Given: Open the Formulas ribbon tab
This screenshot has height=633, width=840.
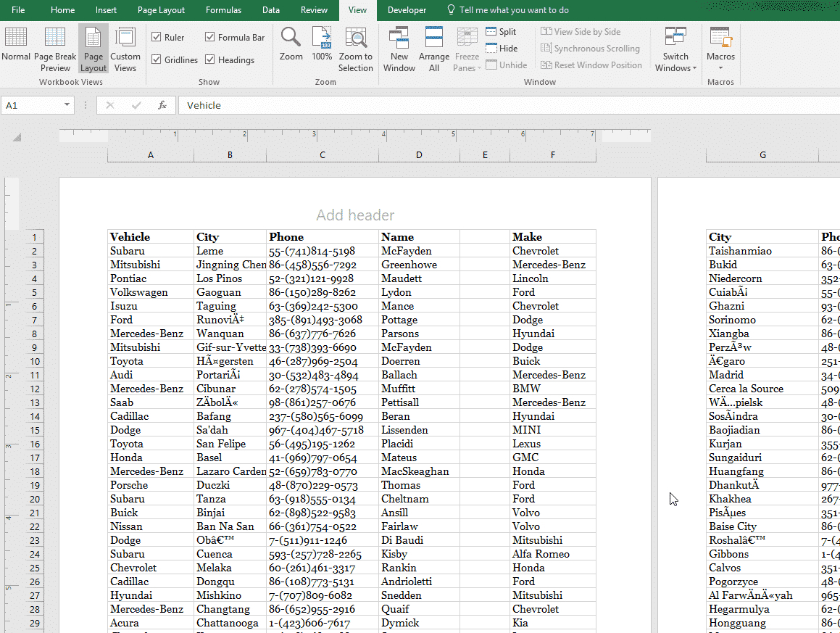Looking at the screenshot, I should (x=223, y=10).
